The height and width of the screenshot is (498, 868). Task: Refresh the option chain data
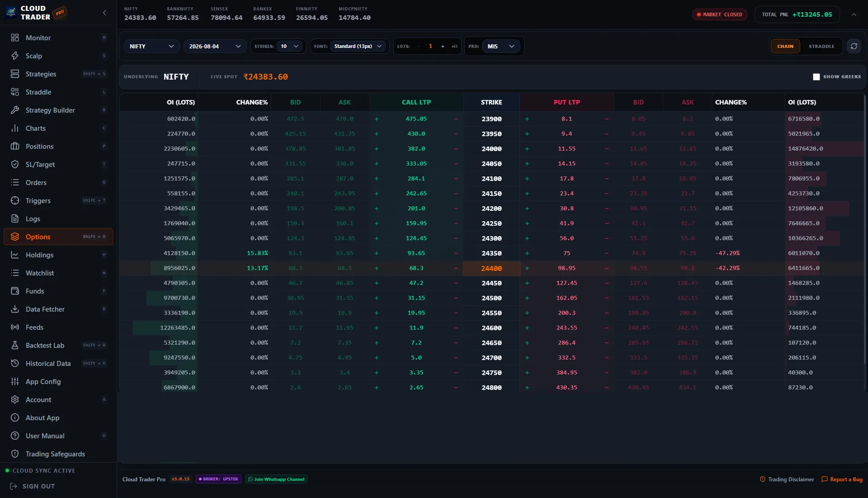click(854, 46)
